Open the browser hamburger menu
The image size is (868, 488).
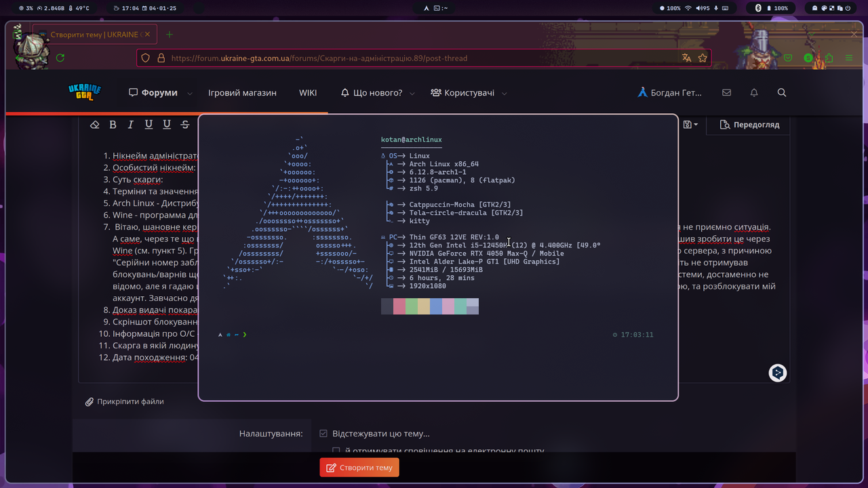coord(849,58)
